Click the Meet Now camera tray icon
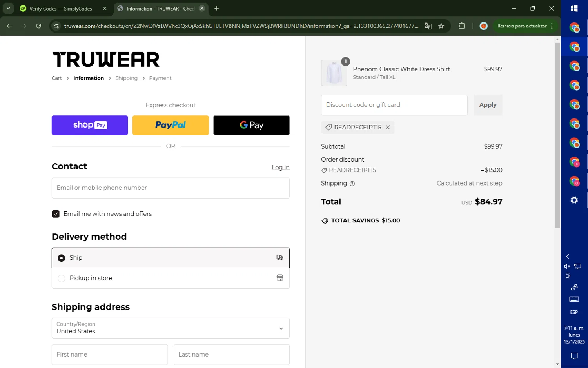The height and width of the screenshot is (368, 588). click(x=568, y=276)
